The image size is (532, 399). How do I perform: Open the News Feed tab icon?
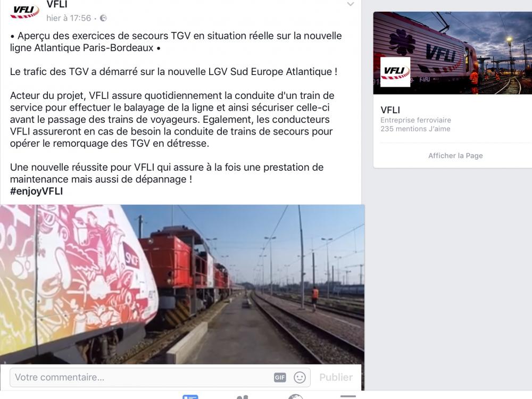pos(190,396)
